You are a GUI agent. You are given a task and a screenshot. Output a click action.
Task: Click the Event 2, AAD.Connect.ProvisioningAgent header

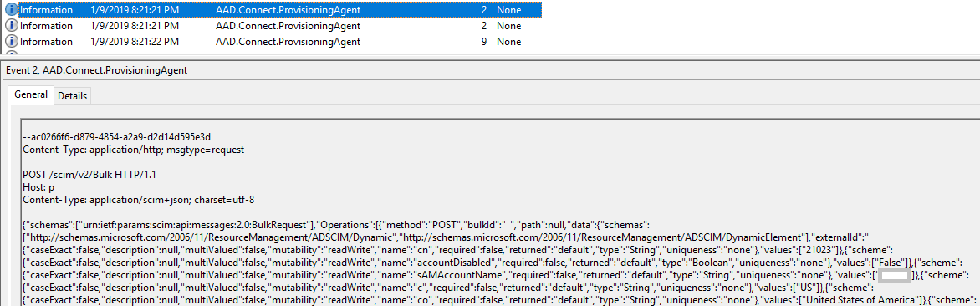point(96,70)
